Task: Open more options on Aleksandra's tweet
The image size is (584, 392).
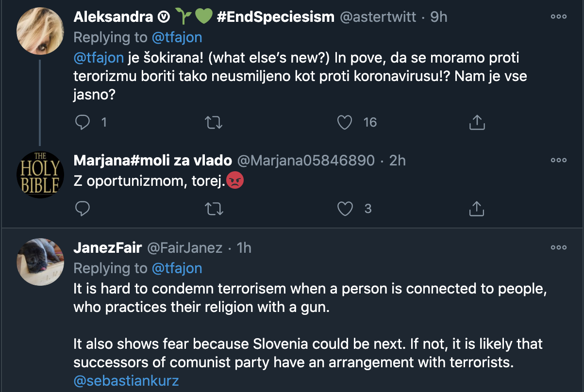Action: point(559,16)
